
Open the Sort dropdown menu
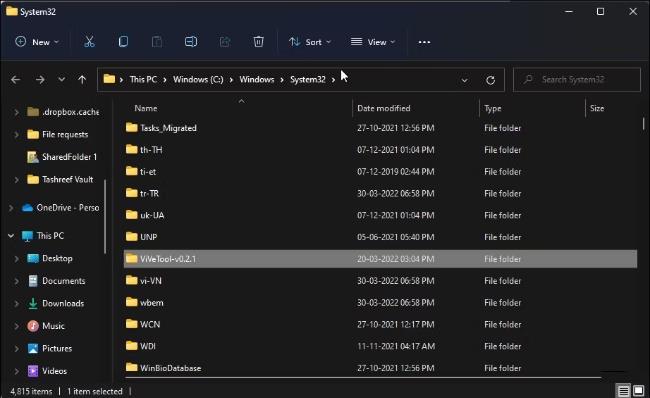[310, 42]
